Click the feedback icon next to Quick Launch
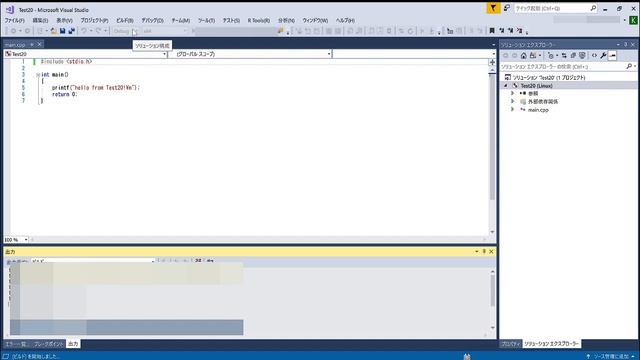Viewport: 640px width, 360px height. tap(507, 8)
